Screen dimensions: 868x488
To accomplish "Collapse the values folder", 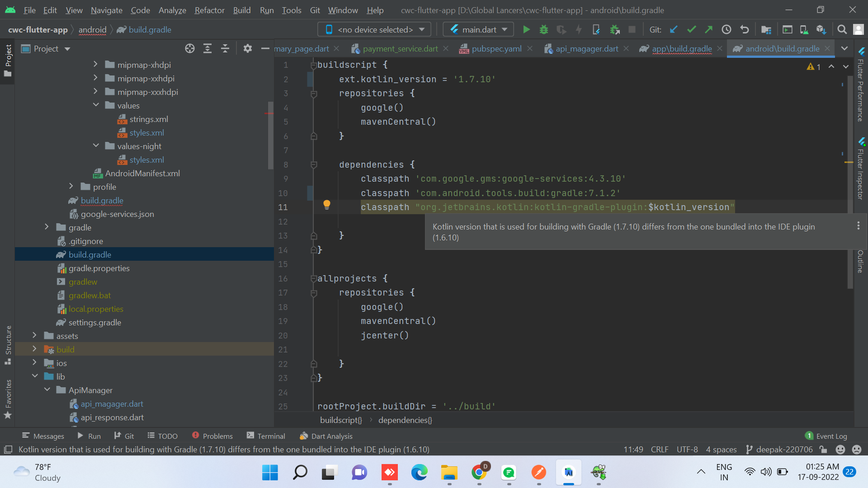I will (95, 105).
